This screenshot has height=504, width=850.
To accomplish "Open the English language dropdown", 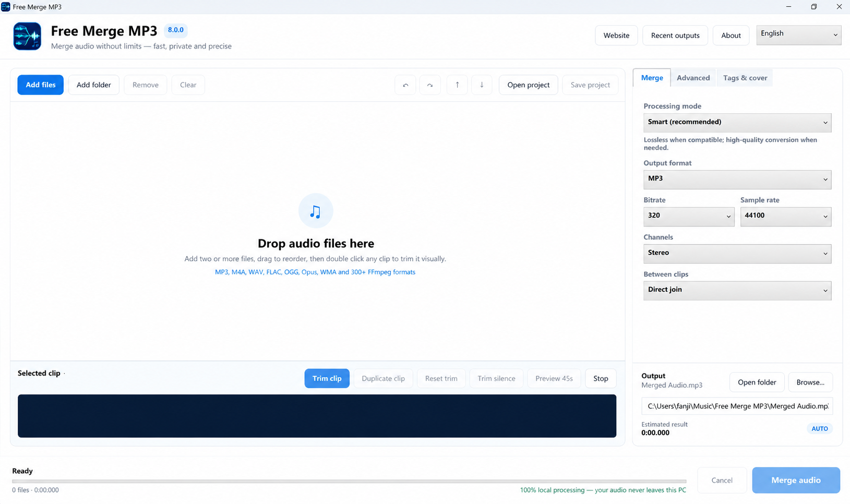I will [799, 34].
